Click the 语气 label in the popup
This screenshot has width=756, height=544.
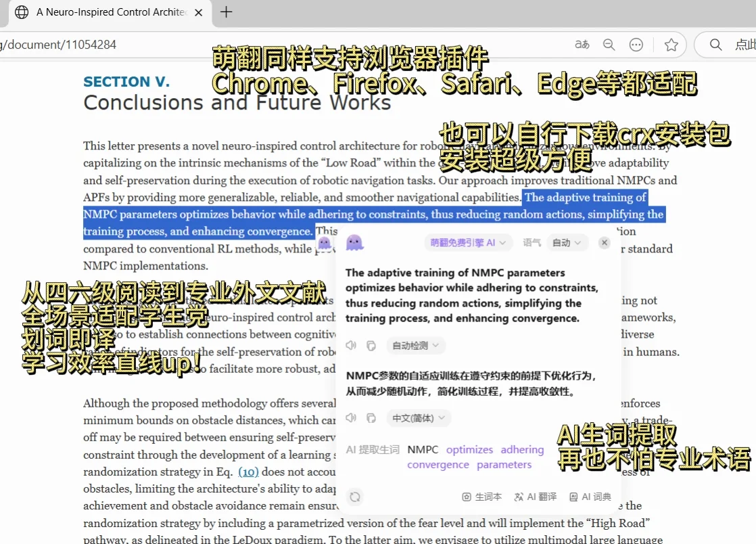point(531,243)
